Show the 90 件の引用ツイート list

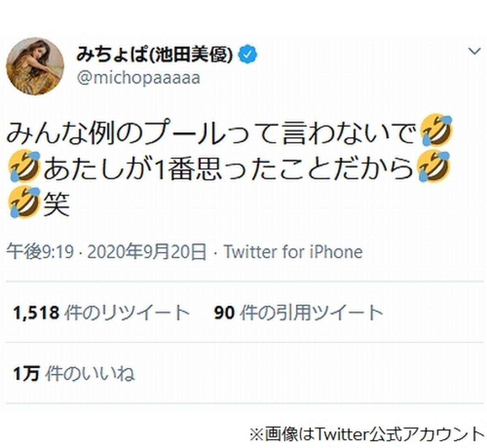[x=298, y=313]
